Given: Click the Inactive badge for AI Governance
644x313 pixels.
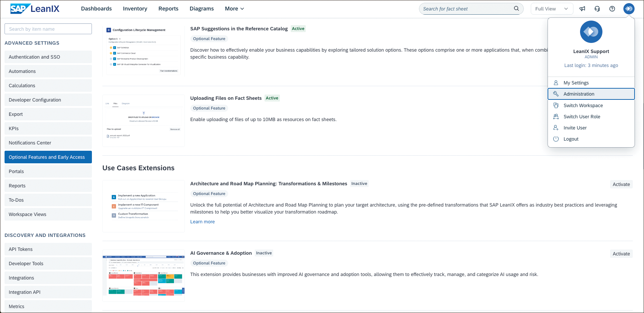Looking at the screenshot, I should (264, 253).
